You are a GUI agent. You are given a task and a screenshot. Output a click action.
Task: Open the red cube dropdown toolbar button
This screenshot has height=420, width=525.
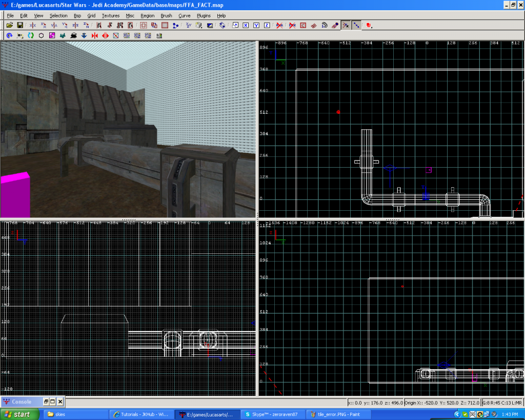coord(369,25)
